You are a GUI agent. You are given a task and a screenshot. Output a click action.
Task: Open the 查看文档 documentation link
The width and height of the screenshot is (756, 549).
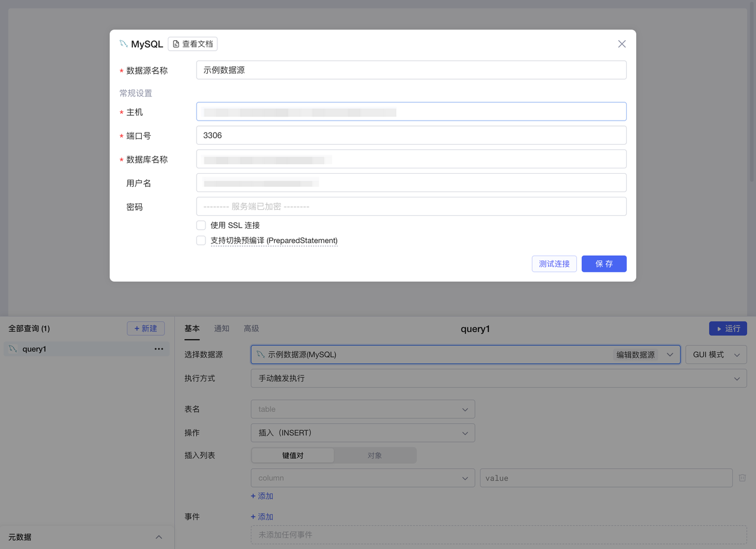pyautogui.click(x=193, y=44)
